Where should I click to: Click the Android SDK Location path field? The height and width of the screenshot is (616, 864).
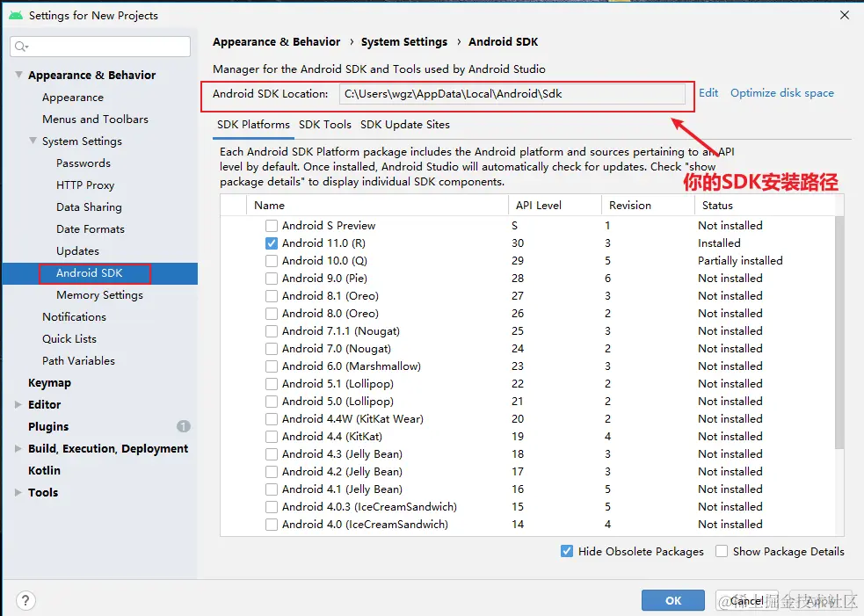pyautogui.click(x=512, y=94)
